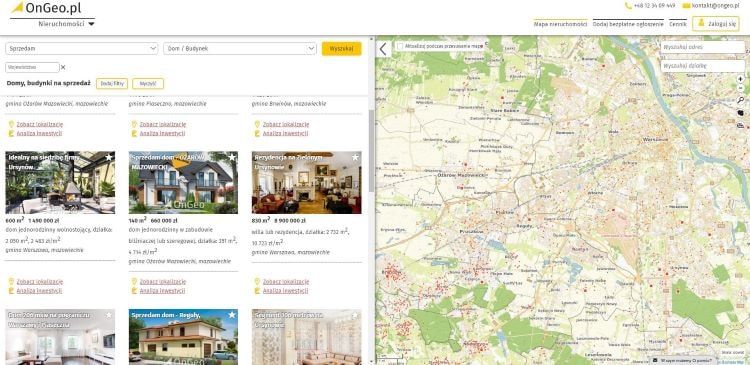
Task: Click Zobacz lokalizację for 600 m² Ursynów listing
Action: pyautogui.click(x=40, y=282)
